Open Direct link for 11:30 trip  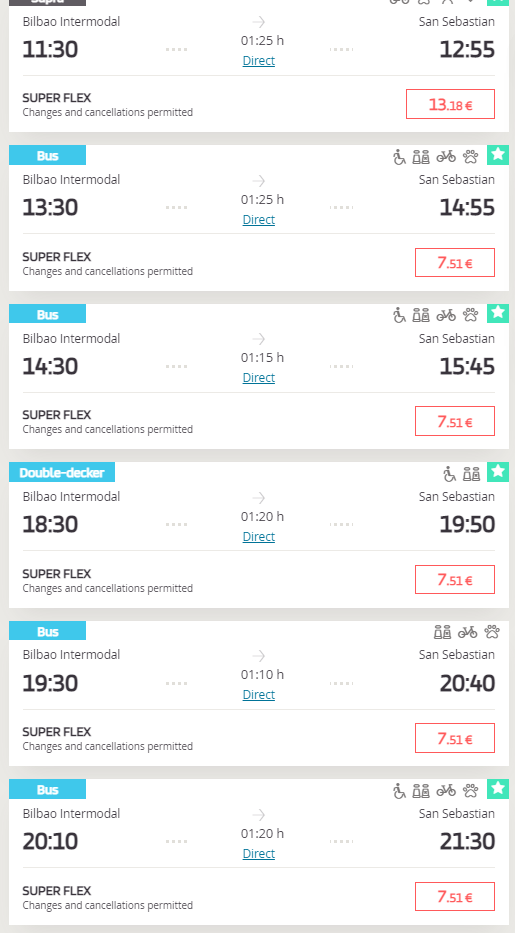point(259,61)
